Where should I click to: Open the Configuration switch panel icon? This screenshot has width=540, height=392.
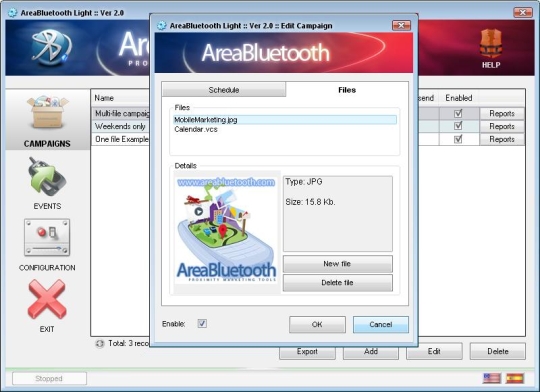click(47, 237)
